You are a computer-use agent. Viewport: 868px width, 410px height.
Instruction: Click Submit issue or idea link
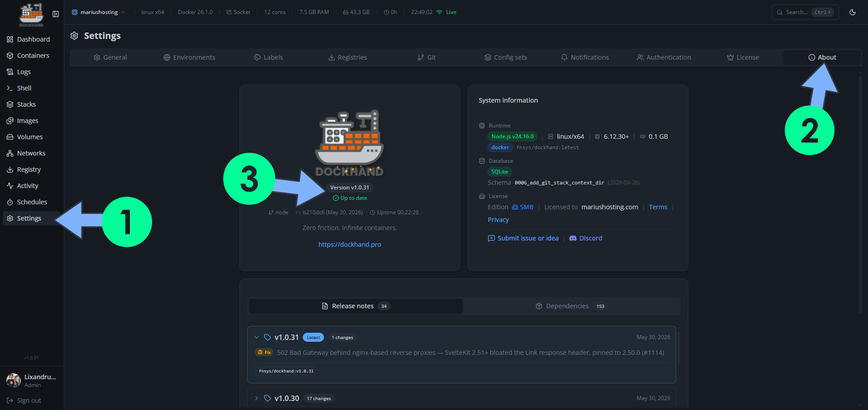[523, 238]
